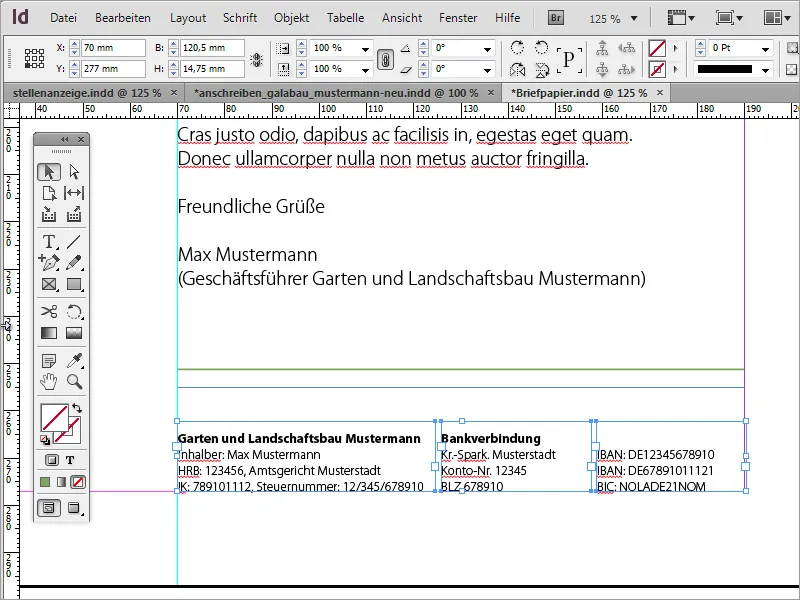Select the Gradient Feather tool
This screenshot has width=800, height=600.
point(74,333)
